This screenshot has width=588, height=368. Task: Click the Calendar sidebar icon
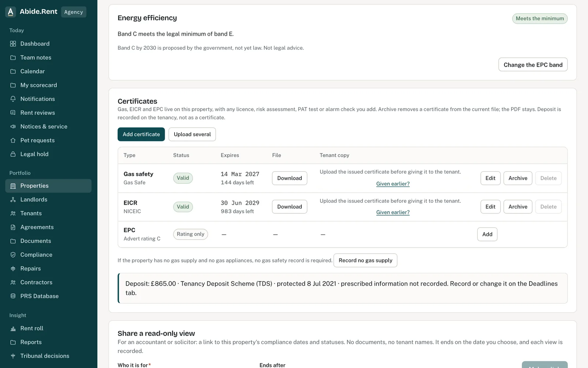pos(13,71)
